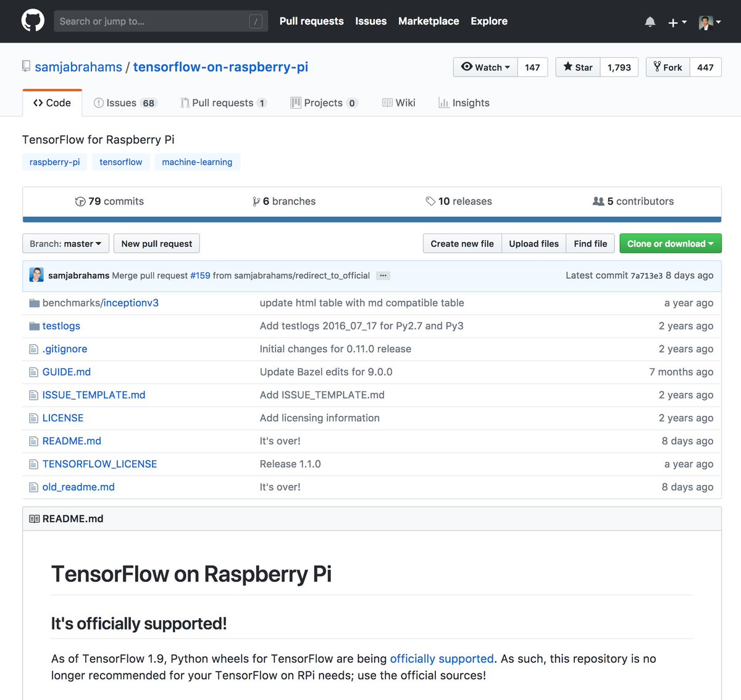Open latest commit 7a713e3
Viewport: 741px width, 700px height.
pyautogui.click(x=647, y=276)
